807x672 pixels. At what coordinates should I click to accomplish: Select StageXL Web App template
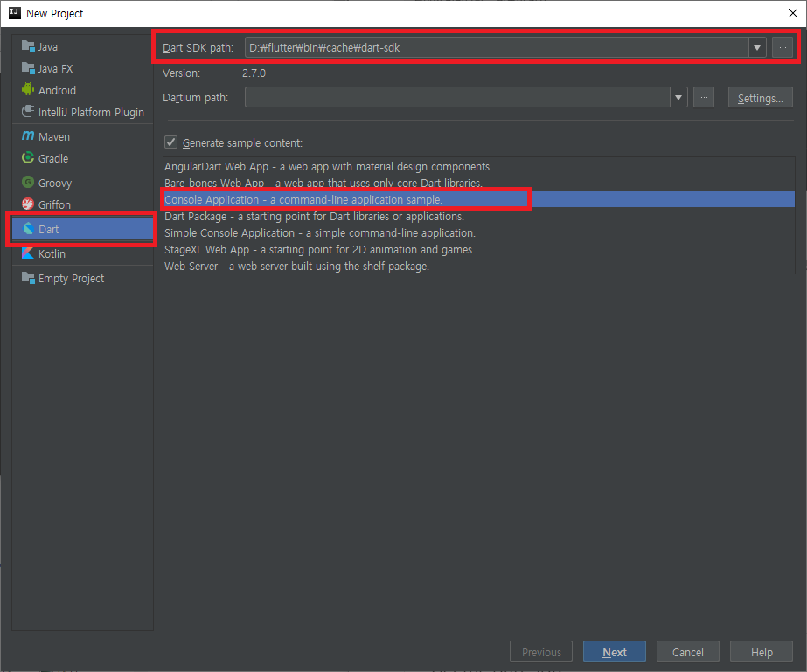coord(478,249)
